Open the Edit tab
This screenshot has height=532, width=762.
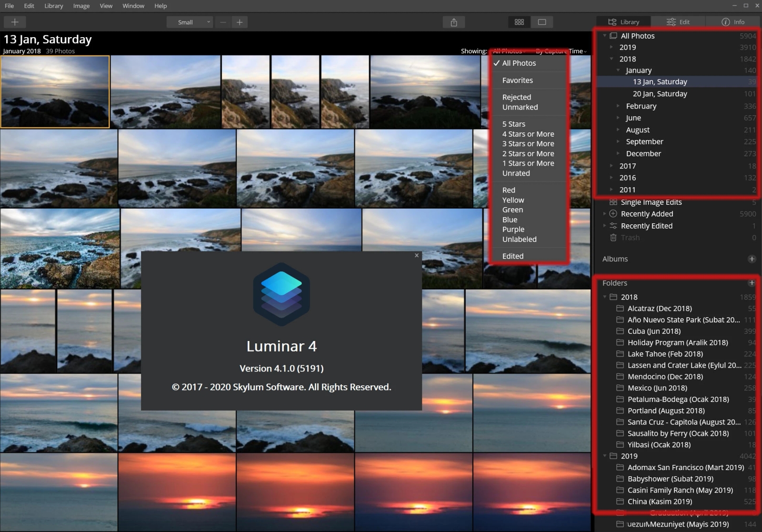pos(678,22)
